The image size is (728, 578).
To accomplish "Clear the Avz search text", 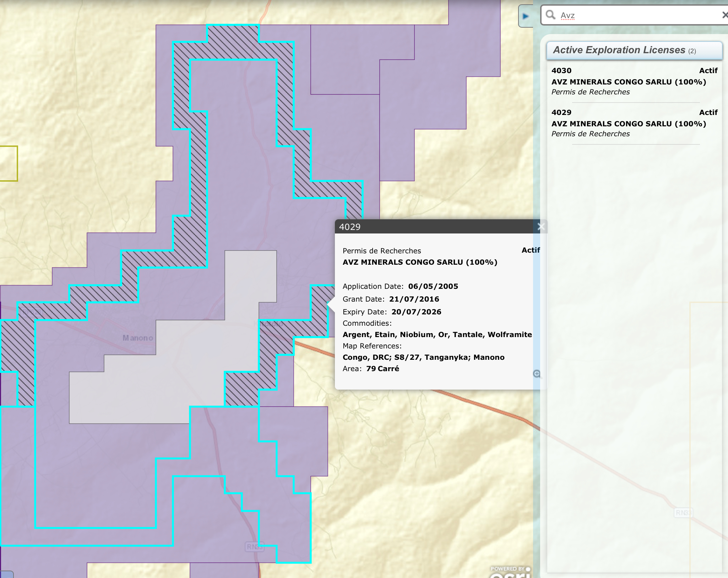I will (724, 15).
